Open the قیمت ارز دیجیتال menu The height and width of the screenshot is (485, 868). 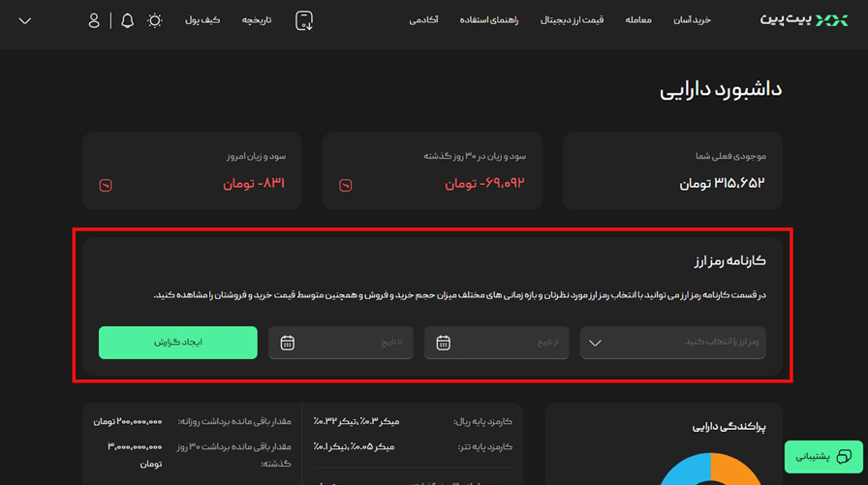coord(572,20)
